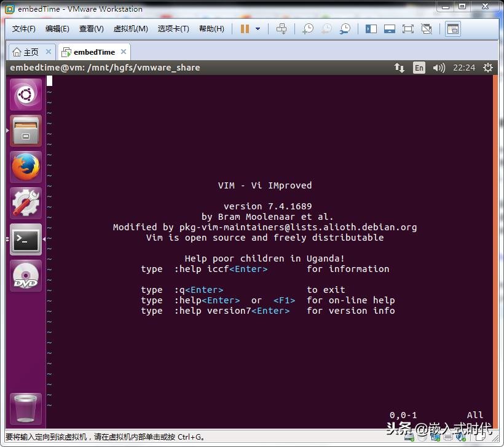The width and height of the screenshot is (504, 447).
Task: Open the session gear menu in the panel
Action: [x=487, y=68]
